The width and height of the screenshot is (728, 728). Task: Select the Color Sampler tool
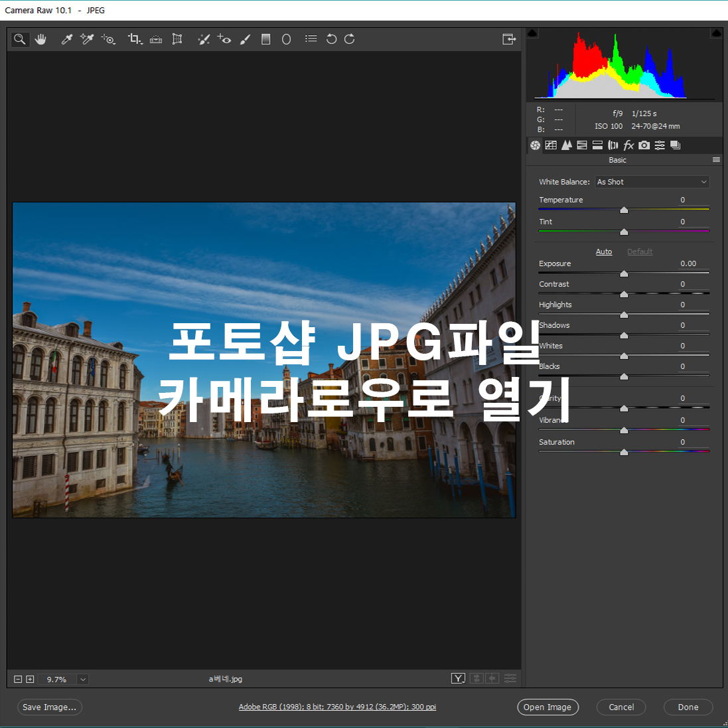tap(87, 39)
